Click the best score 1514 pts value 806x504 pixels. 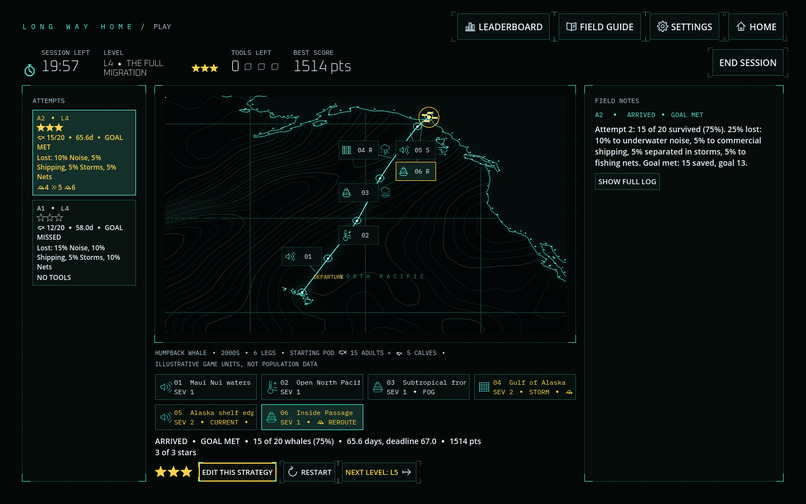coord(322,66)
